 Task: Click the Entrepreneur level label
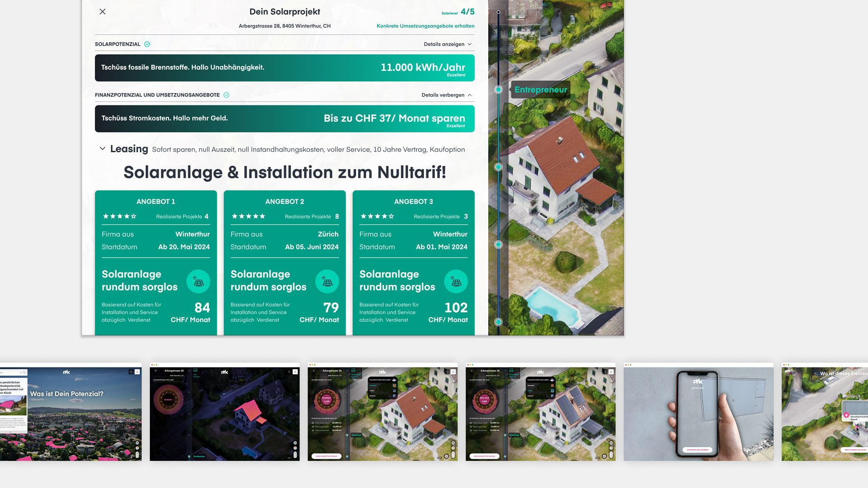click(x=541, y=89)
